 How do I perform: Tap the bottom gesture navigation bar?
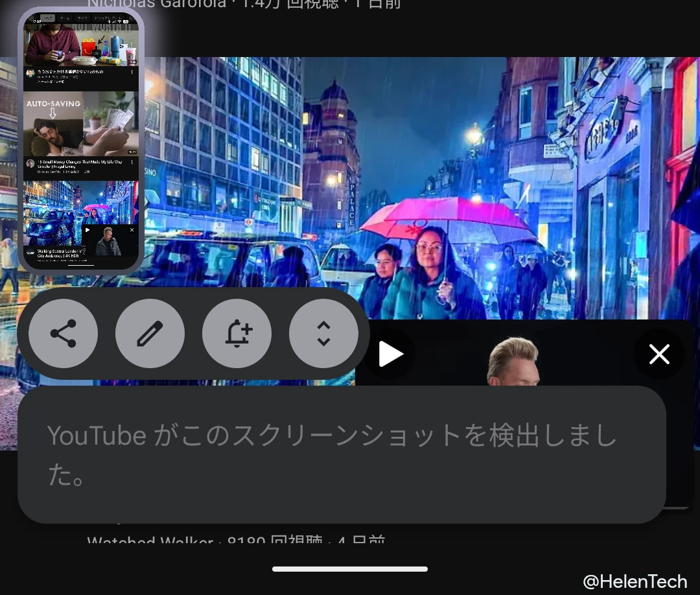[x=350, y=569]
